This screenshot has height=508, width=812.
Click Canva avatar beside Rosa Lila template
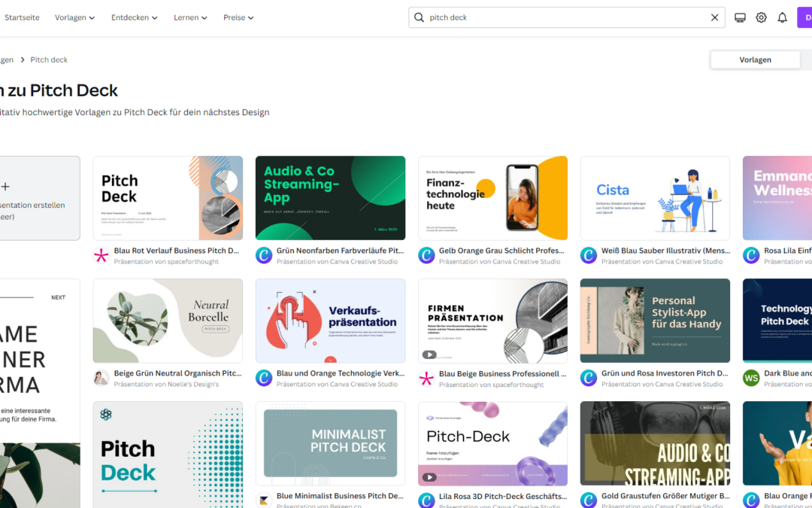751,255
